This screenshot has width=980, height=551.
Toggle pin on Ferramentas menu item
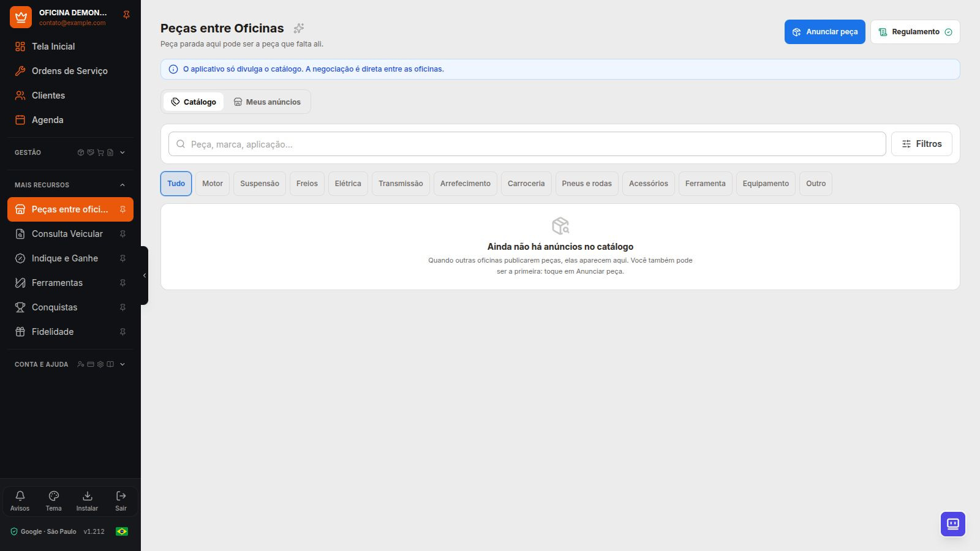tap(123, 283)
